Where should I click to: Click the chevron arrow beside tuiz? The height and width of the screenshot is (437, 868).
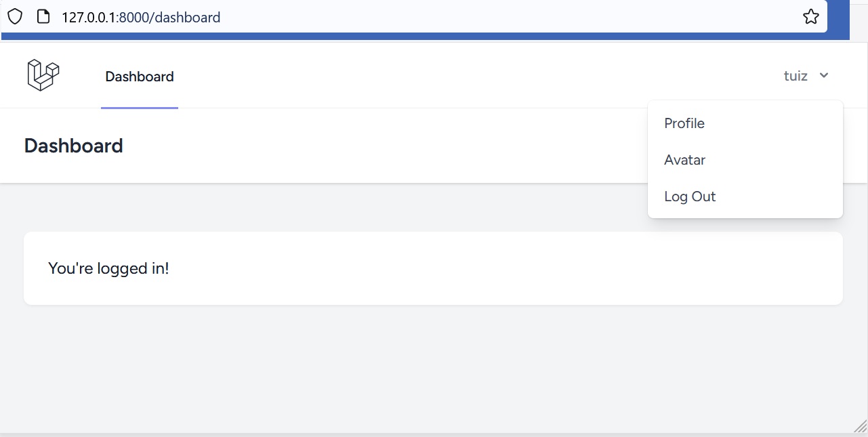(824, 75)
